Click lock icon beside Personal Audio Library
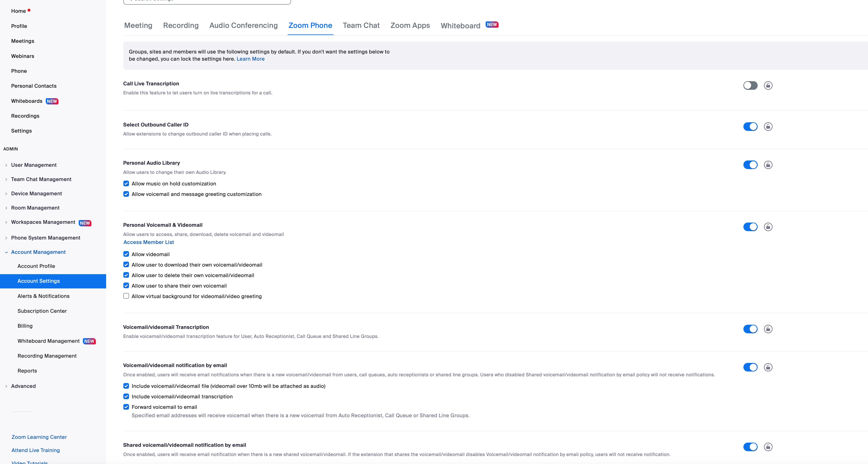The height and width of the screenshot is (464, 868). point(768,165)
